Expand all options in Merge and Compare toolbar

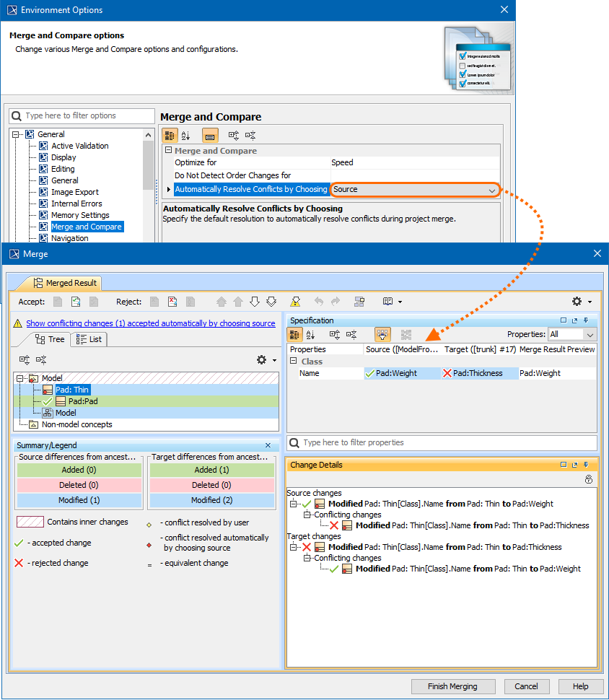point(234,135)
